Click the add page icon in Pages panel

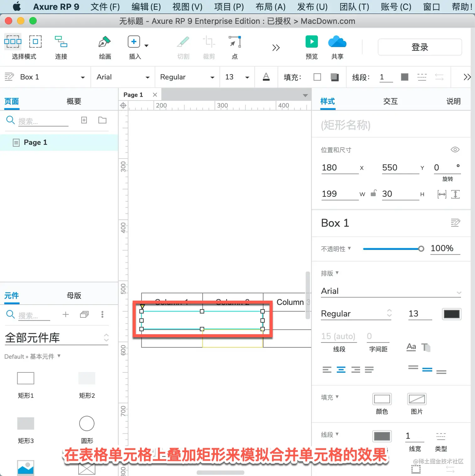point(84,120)
